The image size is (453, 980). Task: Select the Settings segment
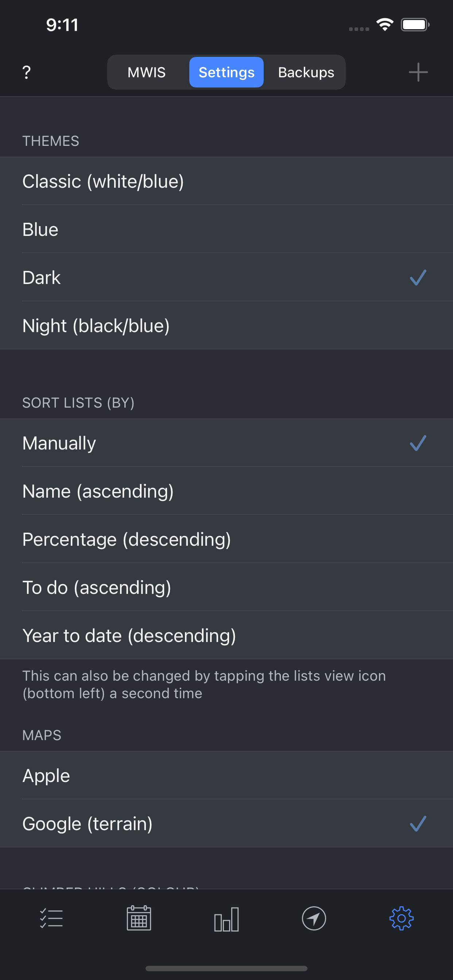(226, 72)
